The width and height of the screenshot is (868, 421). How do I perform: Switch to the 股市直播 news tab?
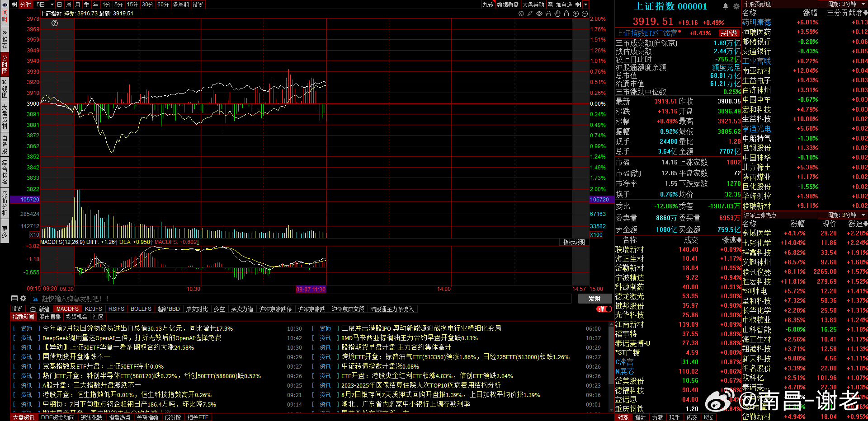[50, 317]
